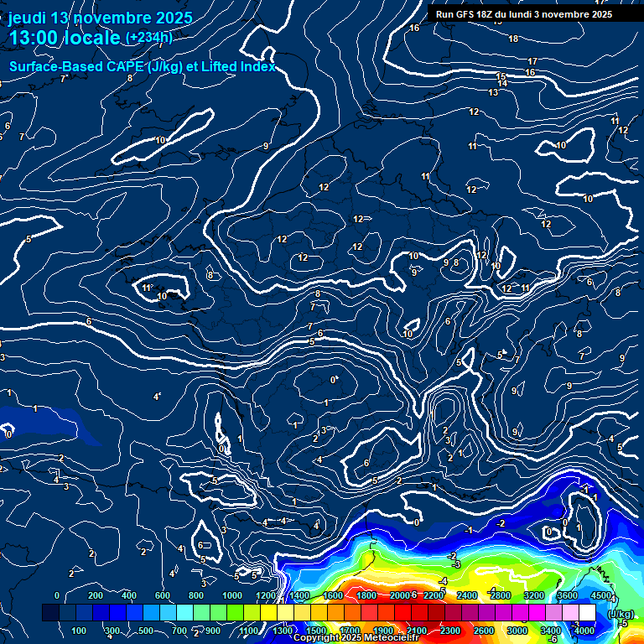The width and height of the screenshot is (644, 644).
Task: Select the cyan swatch between 700 and 800
Action: coord(184,612)
